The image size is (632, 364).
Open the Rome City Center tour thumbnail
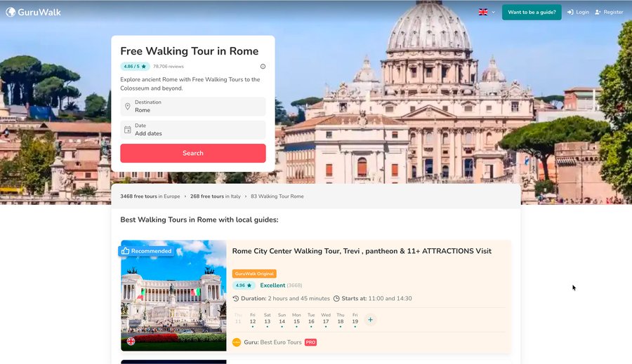click(x=173, y=295)
